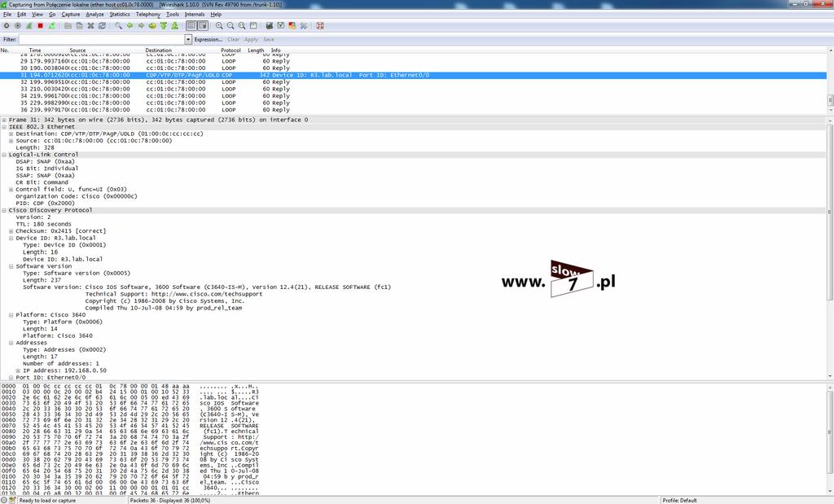This screenshot has height=504, width=834.
Task: Go back in packet history
Action: 129,25
